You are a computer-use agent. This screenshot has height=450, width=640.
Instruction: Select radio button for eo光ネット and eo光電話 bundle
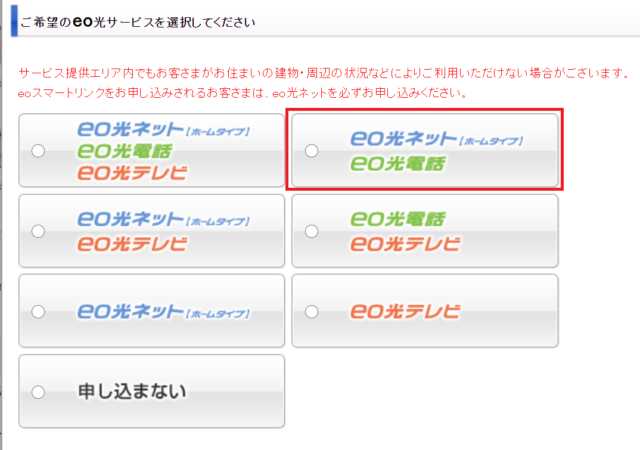coord(311,151)
